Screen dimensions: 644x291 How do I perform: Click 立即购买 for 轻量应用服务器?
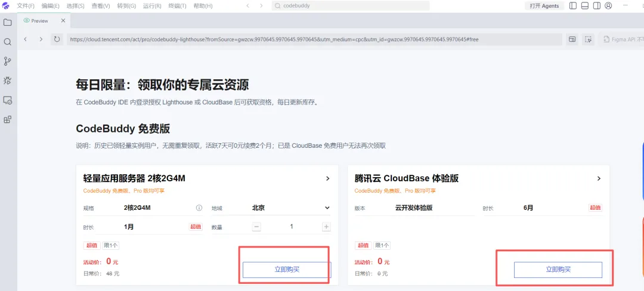point(287,270)
